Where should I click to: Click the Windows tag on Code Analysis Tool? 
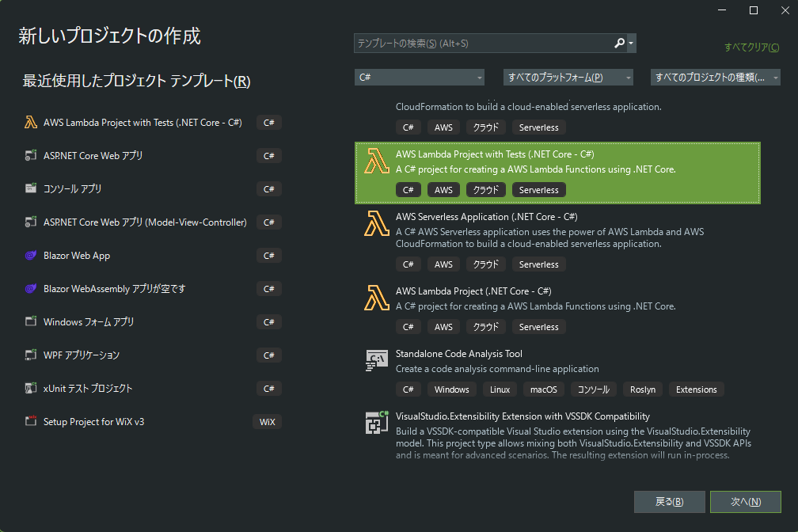[x=451, y=389]
